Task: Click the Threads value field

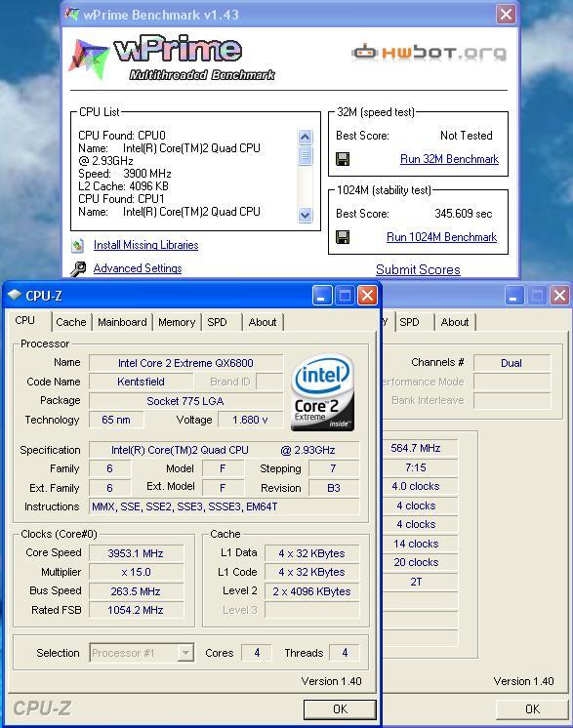Action: point(345,653)
